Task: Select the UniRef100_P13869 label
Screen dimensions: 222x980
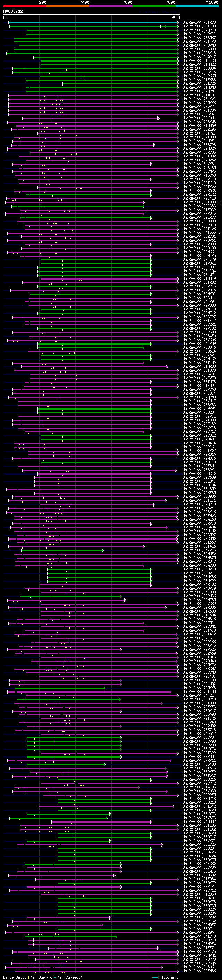Action: [x=199, y=126]
